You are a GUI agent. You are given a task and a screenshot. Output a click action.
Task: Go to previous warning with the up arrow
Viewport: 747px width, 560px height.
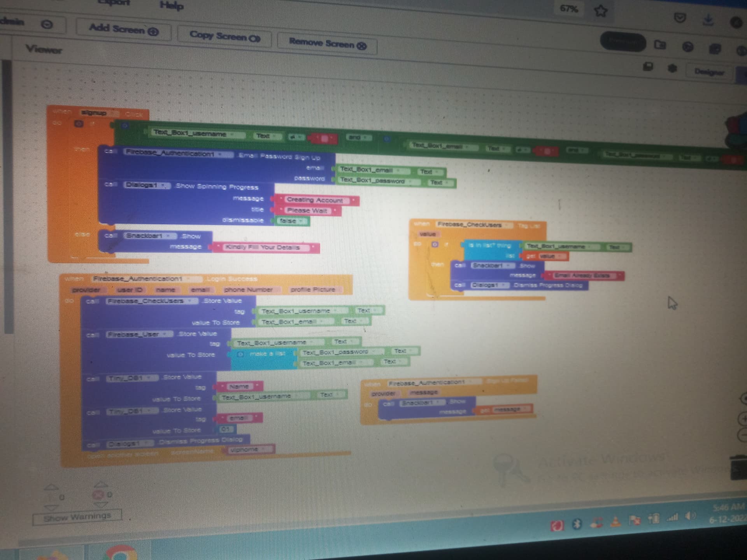tap(51, 487)
